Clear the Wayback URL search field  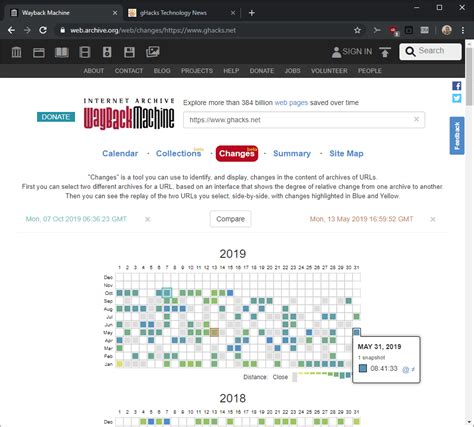click(416, 119)
